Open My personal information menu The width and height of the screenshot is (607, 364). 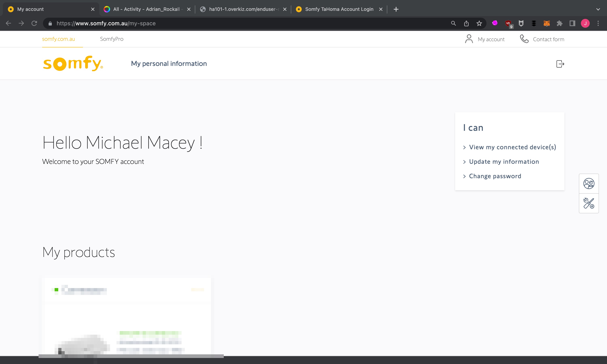169,63
